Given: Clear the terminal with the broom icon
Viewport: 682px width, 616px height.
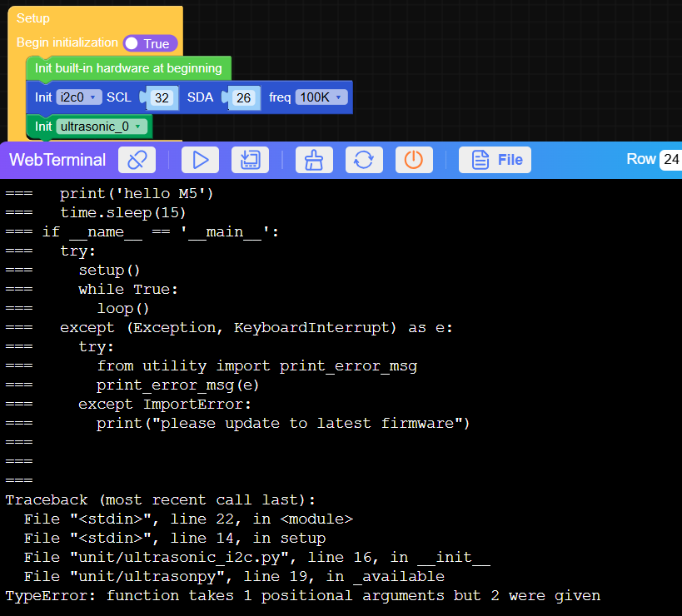Looking at the screenshot, I should [x=314, y=160].
